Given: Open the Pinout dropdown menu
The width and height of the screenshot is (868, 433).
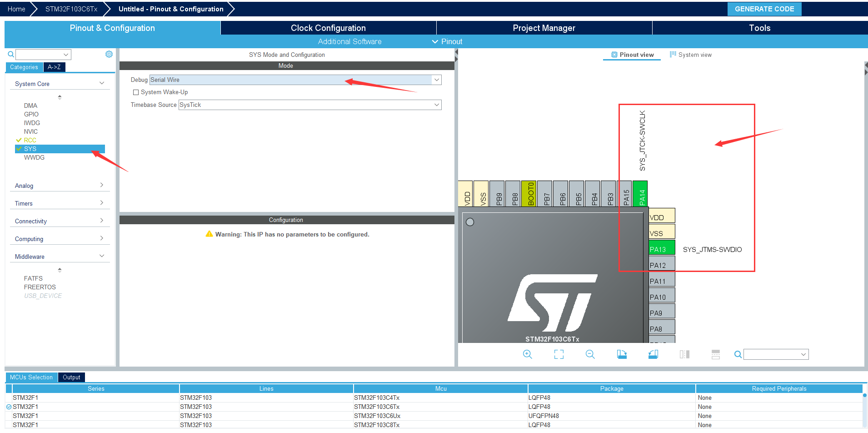Looking at the screenshot, I should (447, 41).
